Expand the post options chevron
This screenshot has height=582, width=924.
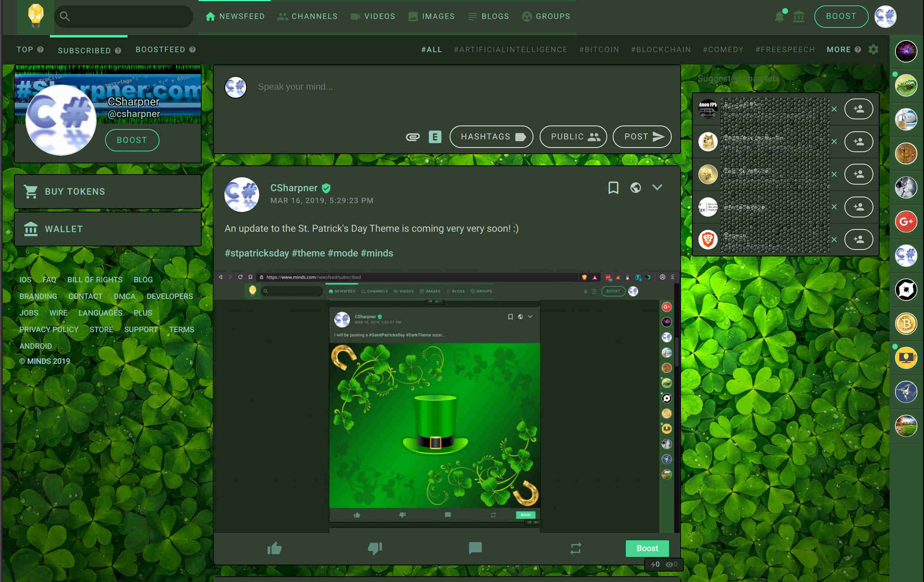click(657, 188)
